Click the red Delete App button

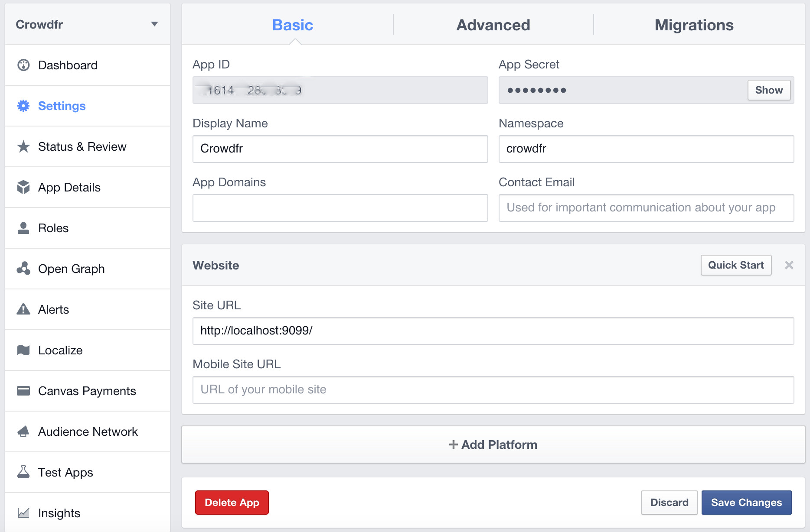coord(232,503)
